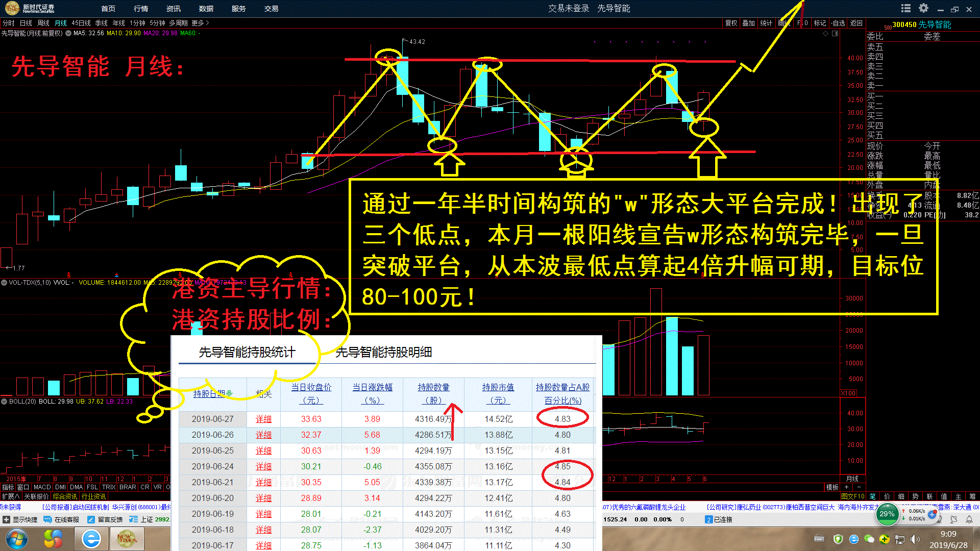Open the list view icon in title bar

[x=906, y=8]
